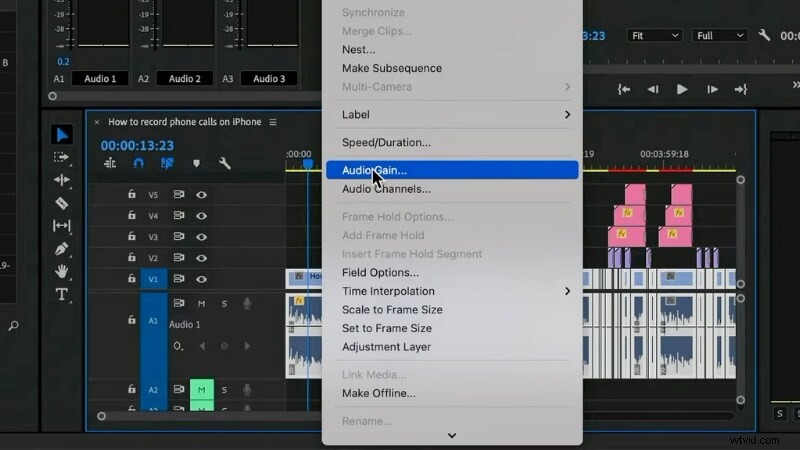Toggle lock on A1 track
The height and width of the screenshot is (450, 800).
132,320
